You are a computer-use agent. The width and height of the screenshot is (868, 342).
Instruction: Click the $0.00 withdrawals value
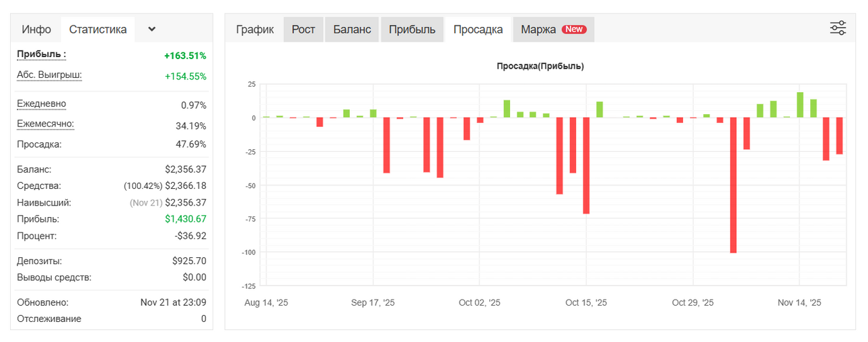coord(194,277)
